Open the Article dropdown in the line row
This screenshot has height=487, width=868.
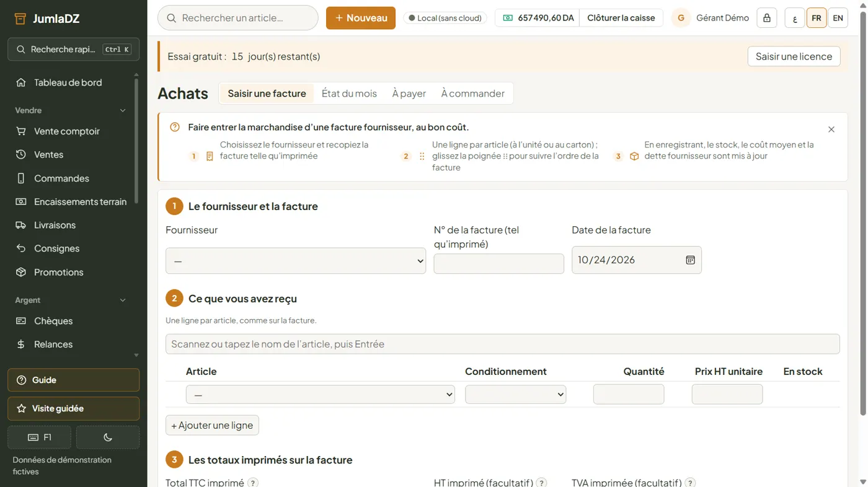click(x=320, y=395)
